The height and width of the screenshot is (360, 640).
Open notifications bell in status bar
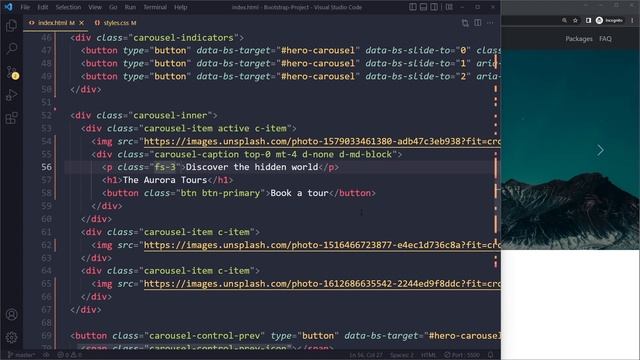click(491, 355)
